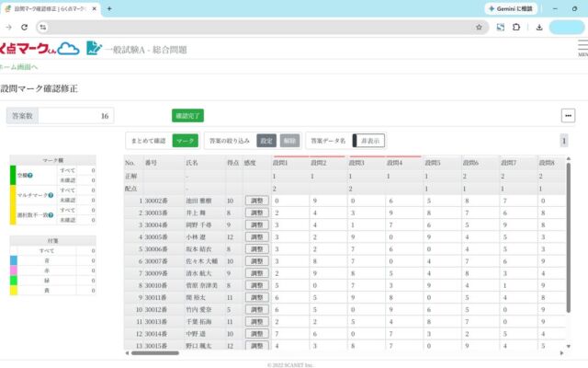Click the 氏名 column header
The image size is (588, 368).
coord(205,163)
